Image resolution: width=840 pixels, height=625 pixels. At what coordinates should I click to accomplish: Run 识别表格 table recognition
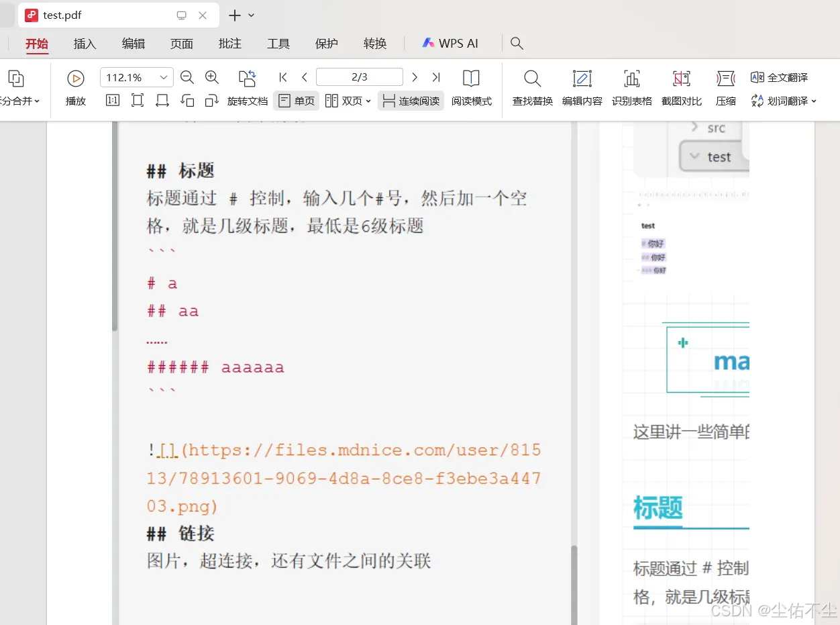632,87
